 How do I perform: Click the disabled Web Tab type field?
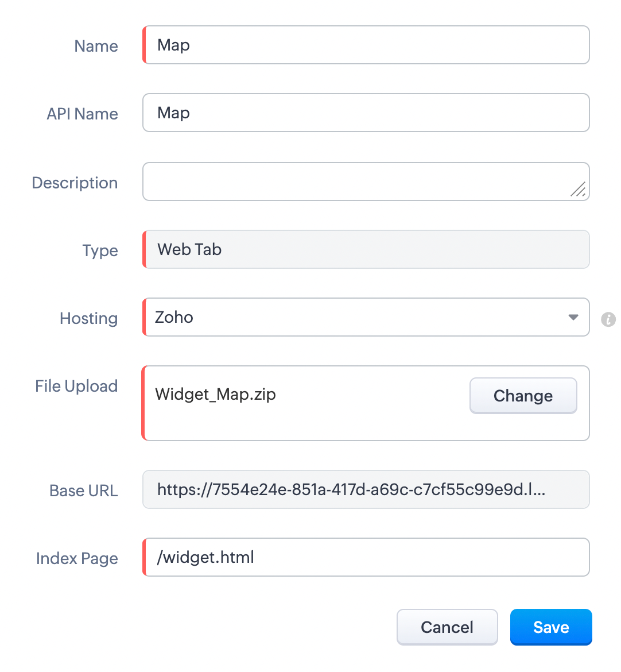pyautogui.click(x=366, y=249)
